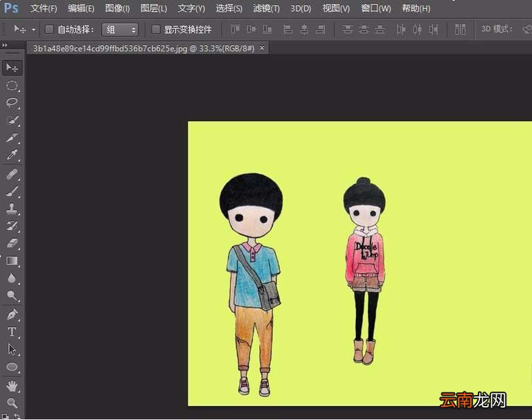This screenshot has width=532, height=420.
Task: Click align bottom edges icon
Action: pyautogui.click(x=267, y=29)
